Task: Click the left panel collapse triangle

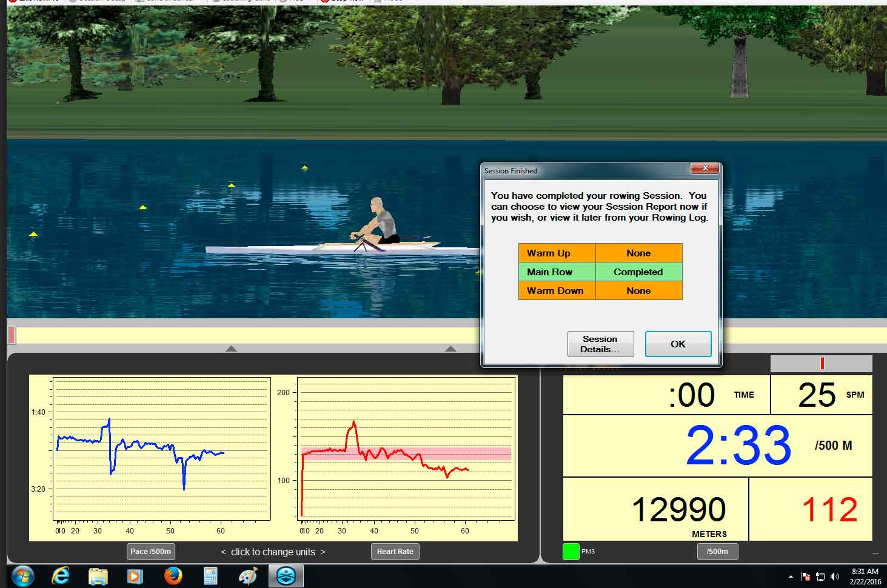Action: pyautogui.click(x=231, y=349)
